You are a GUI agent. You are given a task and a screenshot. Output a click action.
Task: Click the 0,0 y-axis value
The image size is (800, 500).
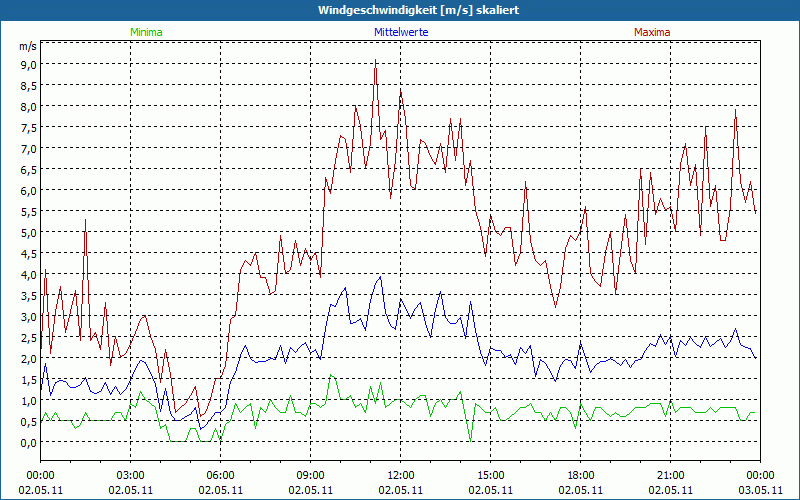tap(29, 442)
